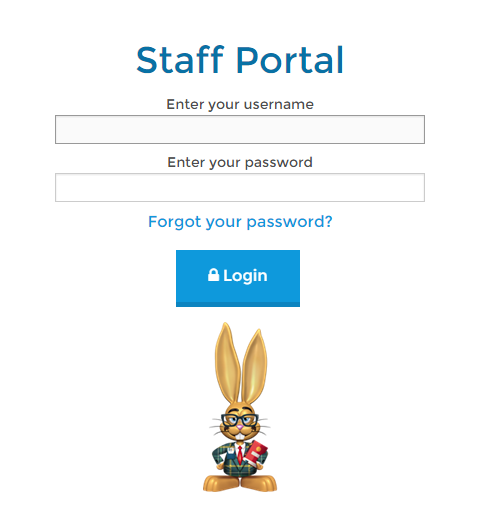Click the bunny mascot's glasses
This screenshot has height=522, width=487.
[240, 419]
